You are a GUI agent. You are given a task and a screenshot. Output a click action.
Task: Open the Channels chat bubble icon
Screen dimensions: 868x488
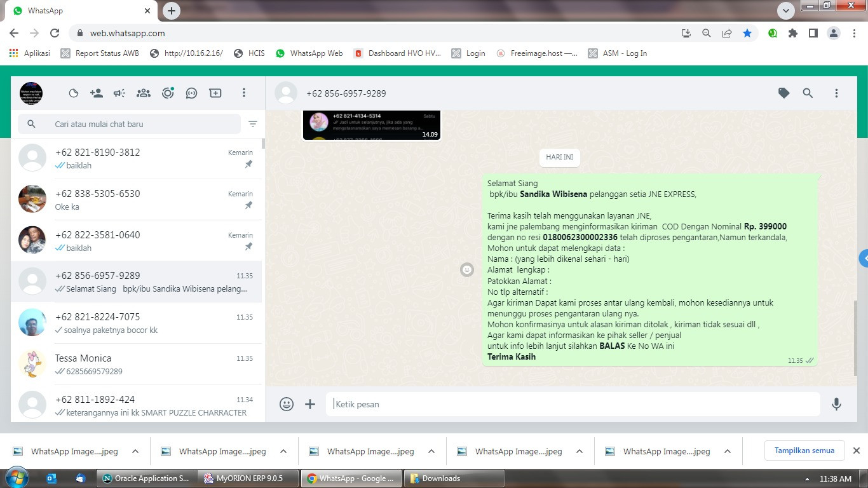191,93
